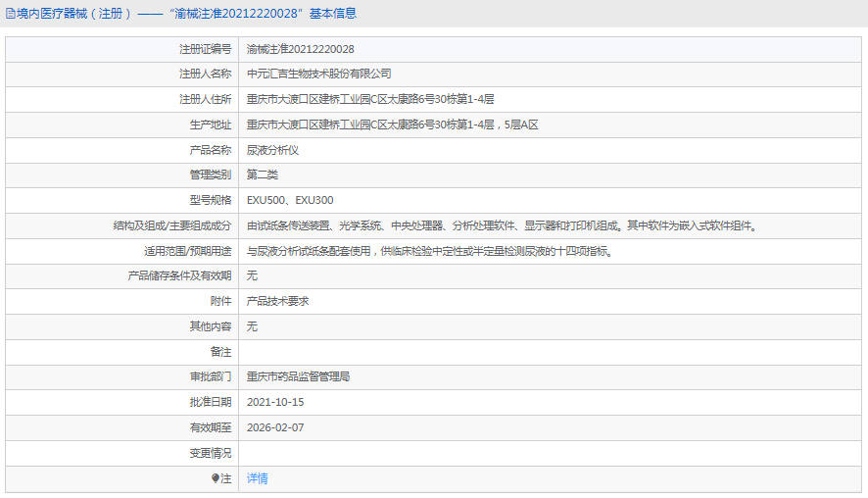The image size is (868, 498).
Task: Select registration number value 渝械注准20212220028
Action: [x=300, y=49]
